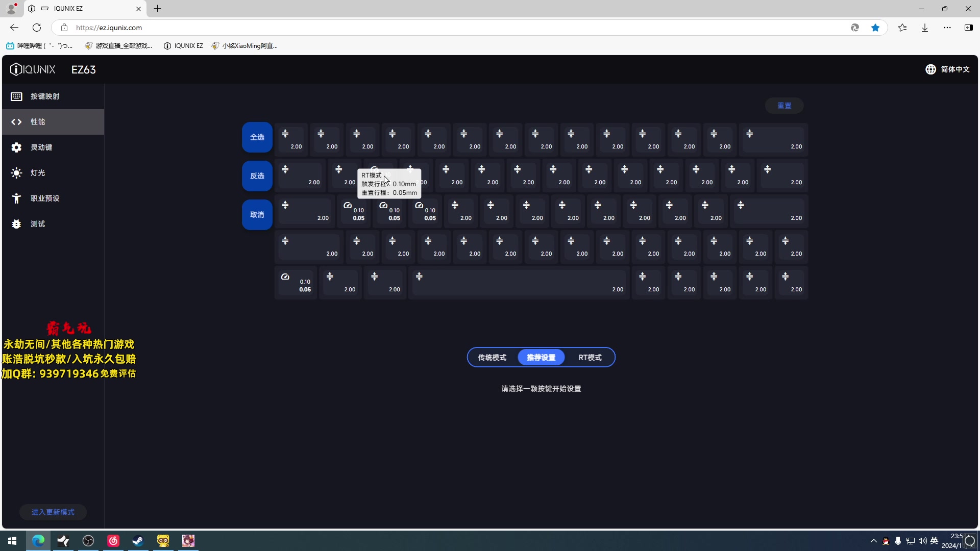Toggle the browser sidebar icon
The image size is (980, 551).
[x=968, y=28]
